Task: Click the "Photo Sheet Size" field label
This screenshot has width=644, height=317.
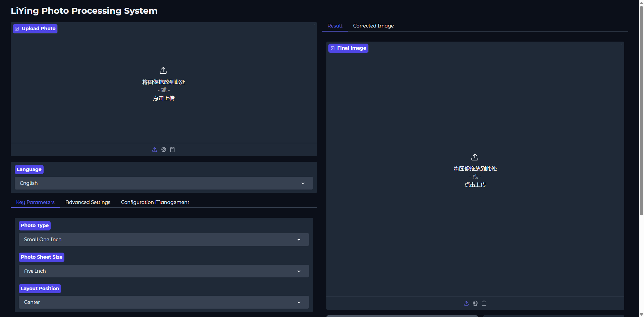Action: tap(42, 257)
